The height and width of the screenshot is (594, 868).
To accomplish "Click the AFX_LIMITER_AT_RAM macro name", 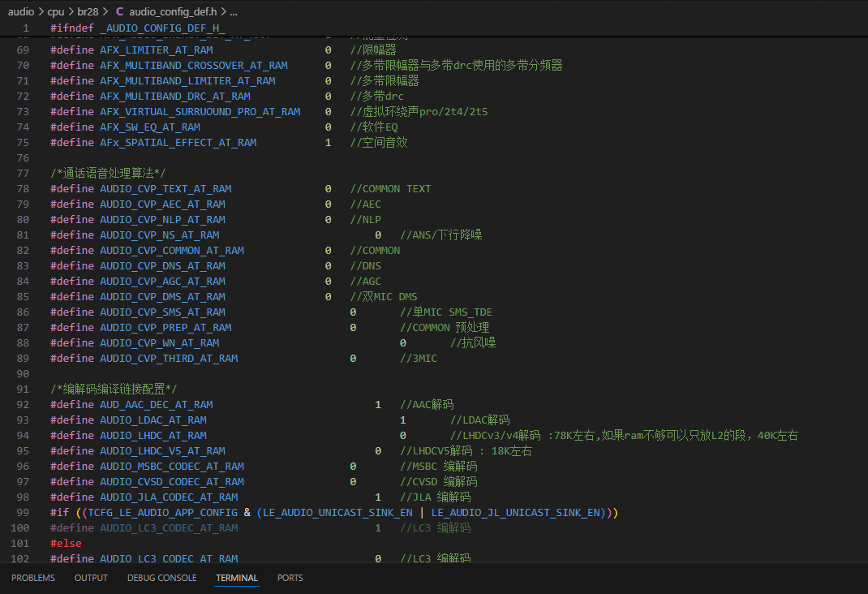I will [x=156, y=49].
